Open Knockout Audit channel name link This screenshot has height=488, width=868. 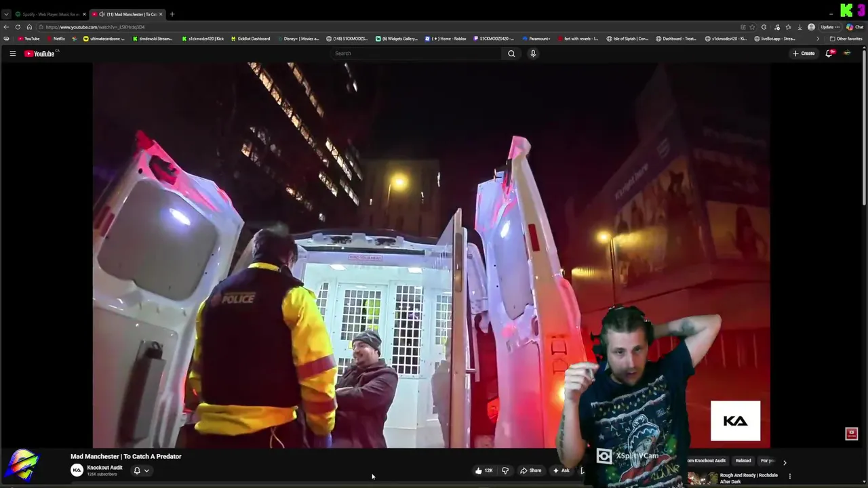(104, 468)
